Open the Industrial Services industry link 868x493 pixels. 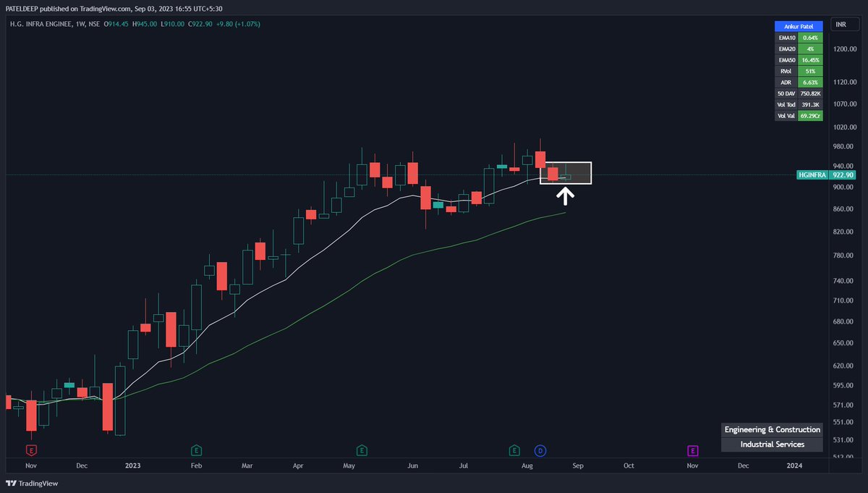point(772,444)
